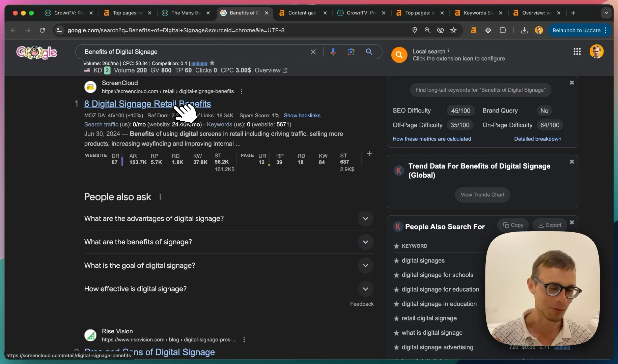Click the location pin icon in address bar

point(415,30)
